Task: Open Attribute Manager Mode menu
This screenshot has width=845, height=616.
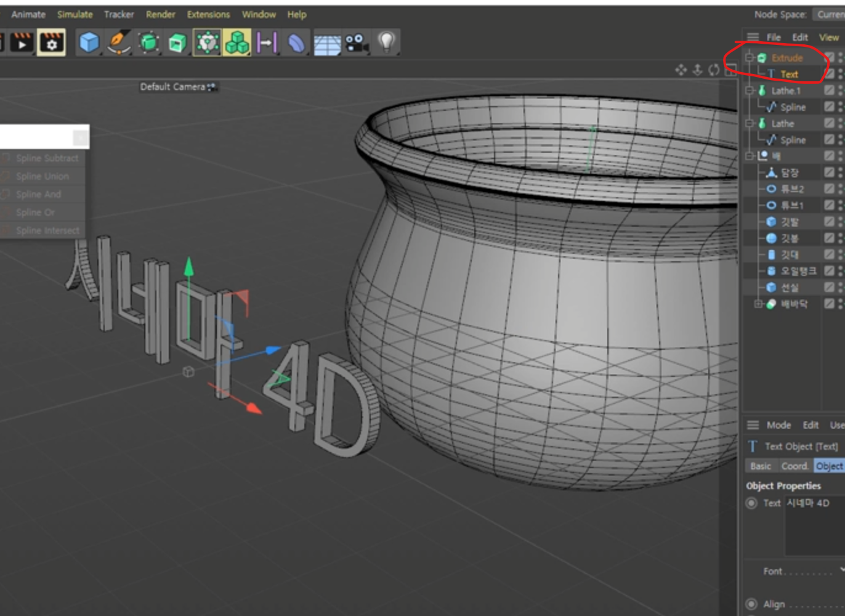Action: (x=778, y=425)
